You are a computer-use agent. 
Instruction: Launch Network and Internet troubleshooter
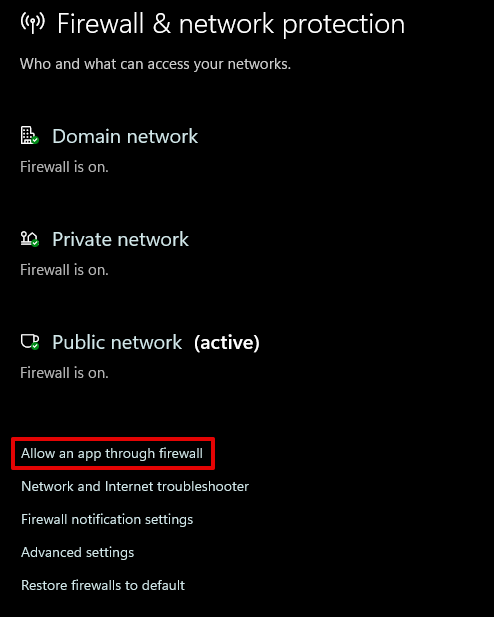tap(135, 486)
